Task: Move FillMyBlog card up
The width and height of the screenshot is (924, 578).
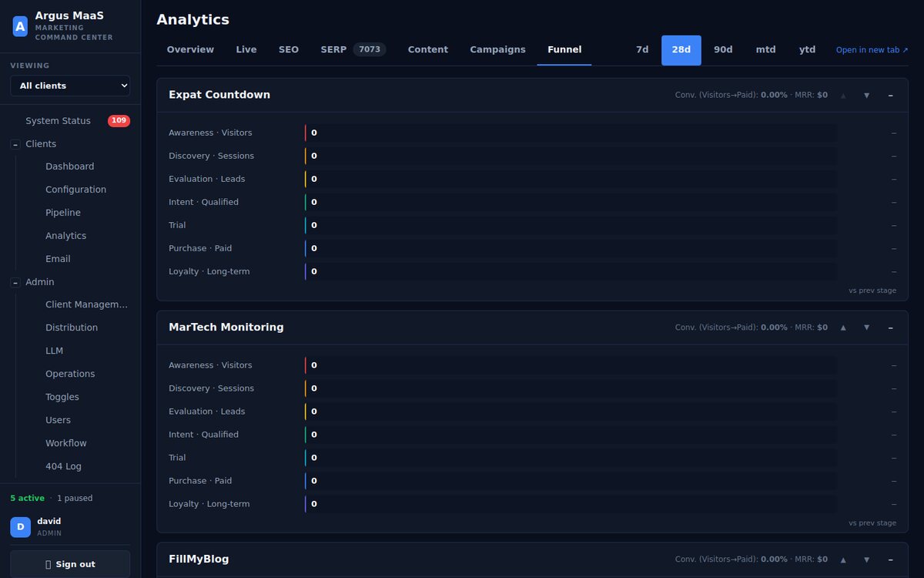Action: pos(843,560)
